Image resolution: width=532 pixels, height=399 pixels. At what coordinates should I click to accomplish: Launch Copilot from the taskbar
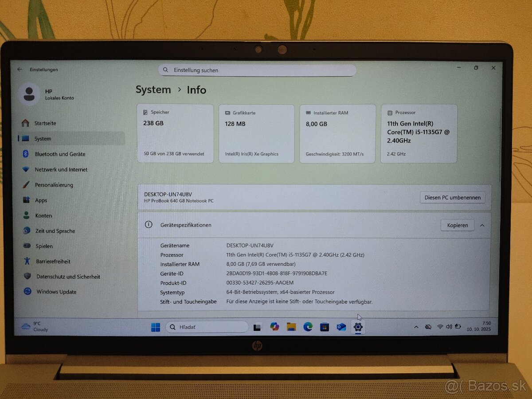(274, 327)
